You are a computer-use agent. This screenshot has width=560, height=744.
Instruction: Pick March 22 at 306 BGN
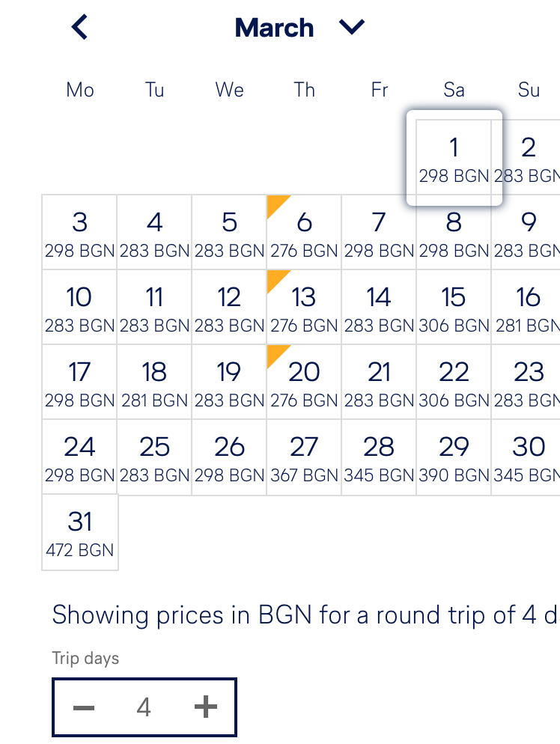tap(454, 382)
